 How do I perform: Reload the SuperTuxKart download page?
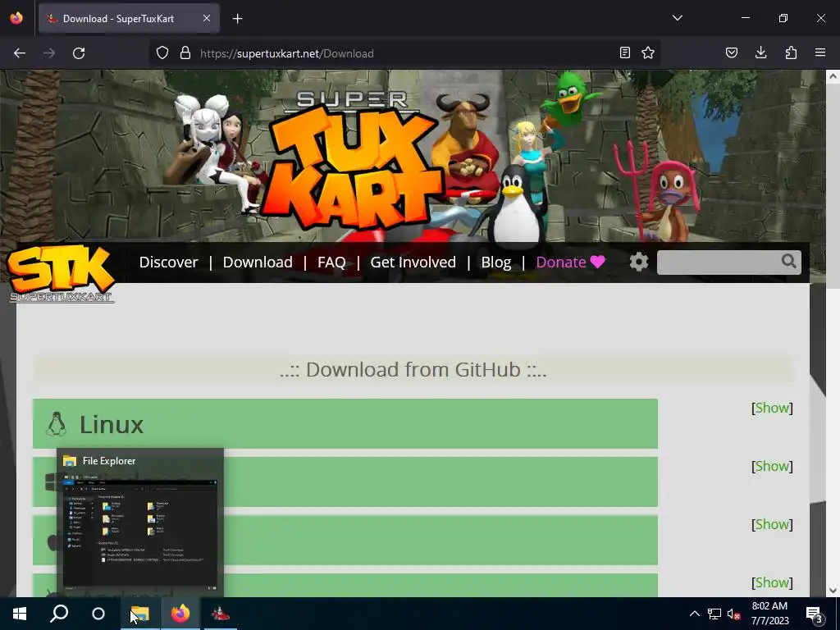pos(79,53)
